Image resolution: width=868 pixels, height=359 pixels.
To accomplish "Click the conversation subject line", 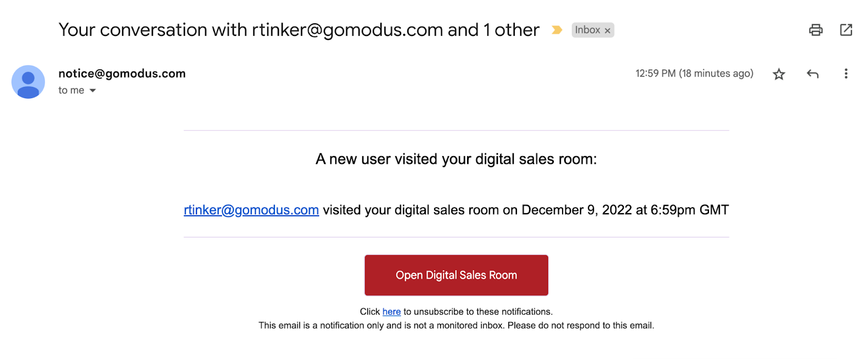I will pyautogui.click(x=298, y=30).
